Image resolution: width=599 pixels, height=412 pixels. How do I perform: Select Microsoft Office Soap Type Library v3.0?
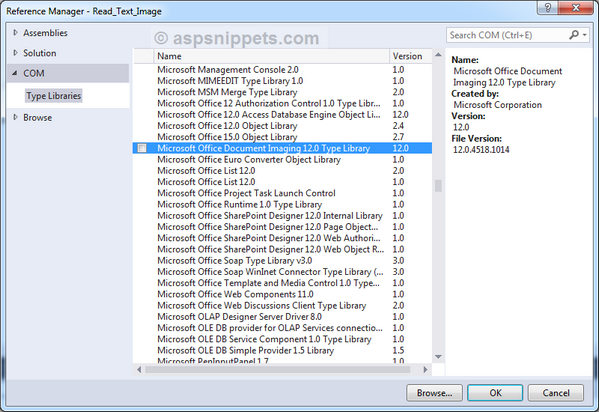[282, 260]
